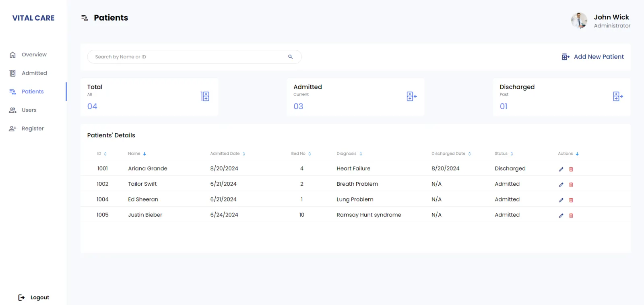Delete the Ariana Grande patient row

[571, 169]
